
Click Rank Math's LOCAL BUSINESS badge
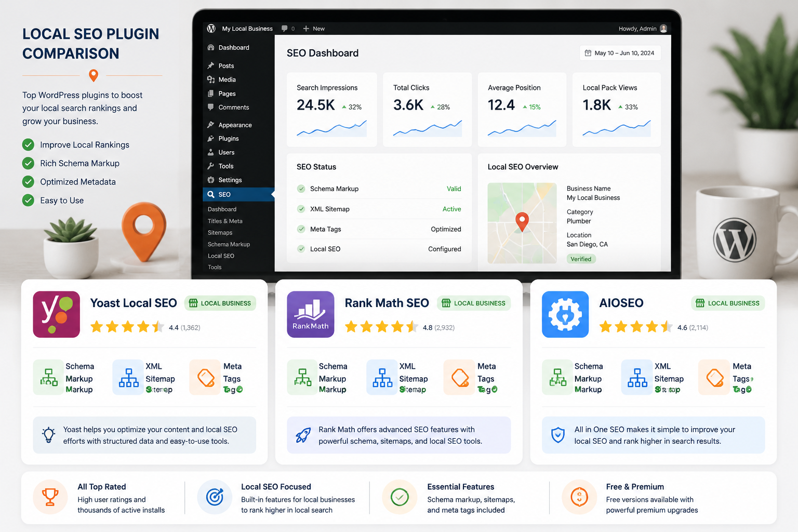coord(474,303)
